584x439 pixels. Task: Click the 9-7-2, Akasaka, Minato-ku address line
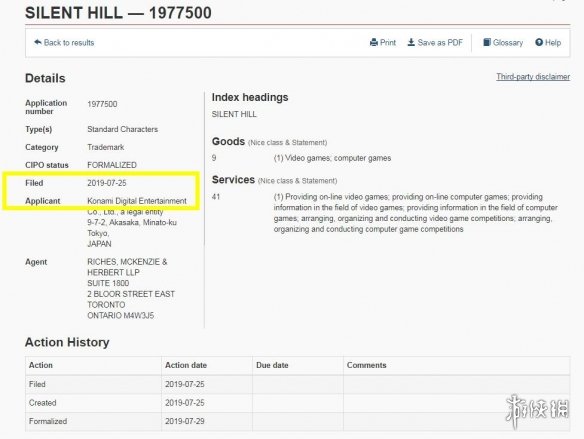(x=132, y=222)
